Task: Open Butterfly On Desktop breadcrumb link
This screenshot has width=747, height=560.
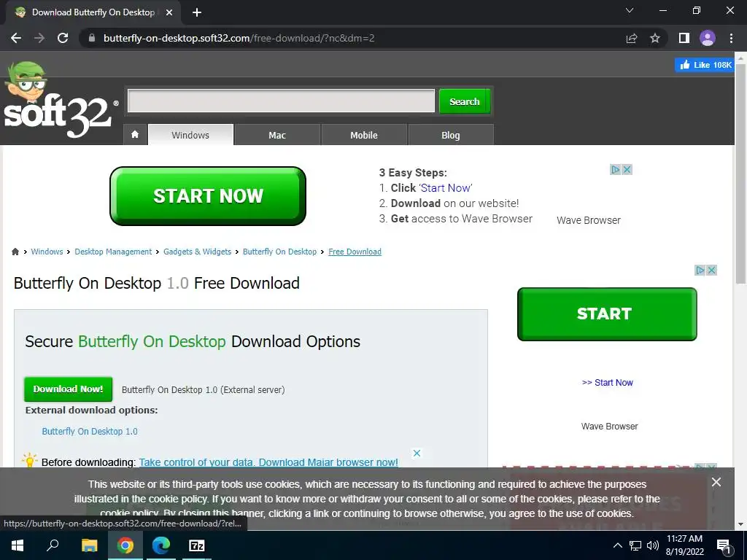Action: [279, 252]
